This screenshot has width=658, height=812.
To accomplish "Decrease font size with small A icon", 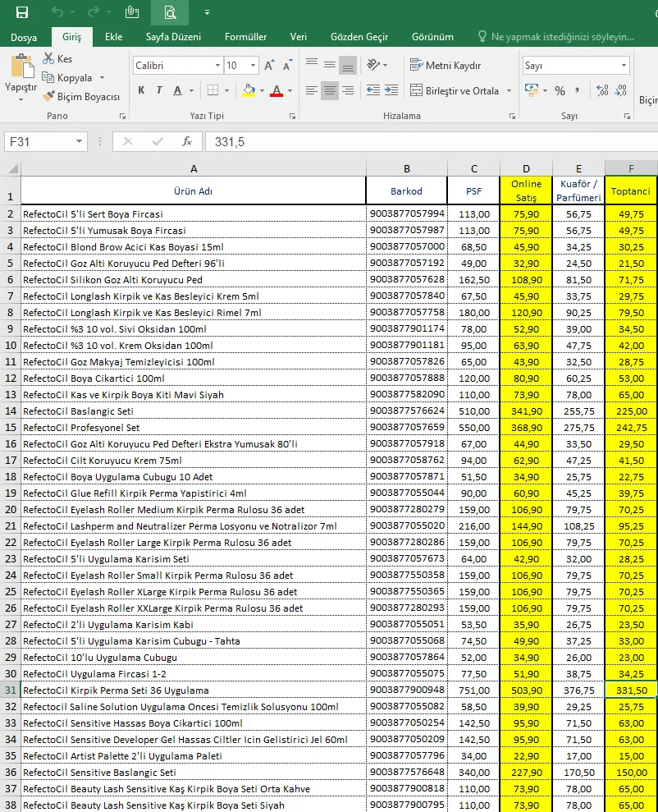I will [288, 65].
